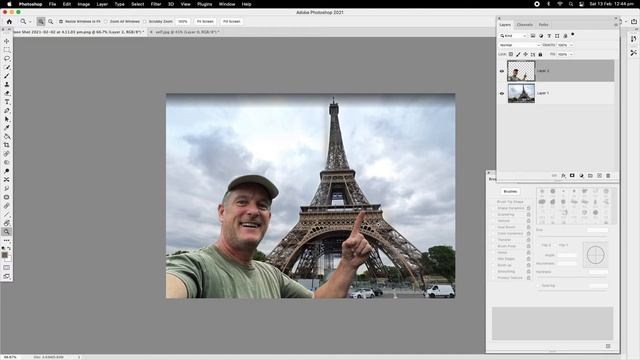Open the File menu
This screenshot has height=360, width=640.
52,4
